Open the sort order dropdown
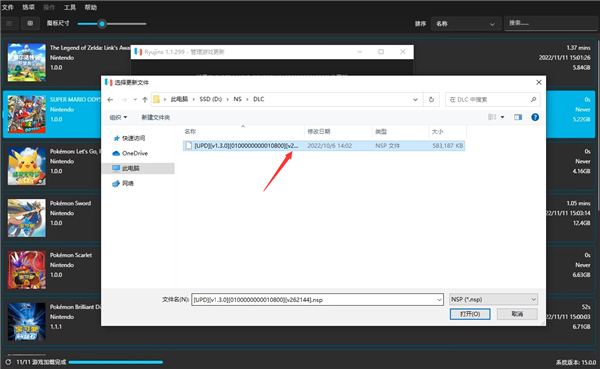Viewport: 600px width, 369px height. 466,24
